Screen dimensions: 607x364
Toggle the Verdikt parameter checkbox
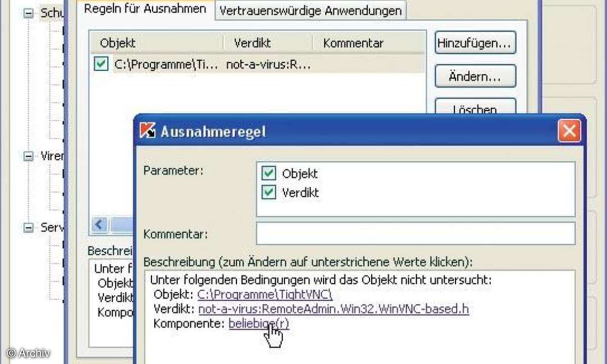point(268,193)
